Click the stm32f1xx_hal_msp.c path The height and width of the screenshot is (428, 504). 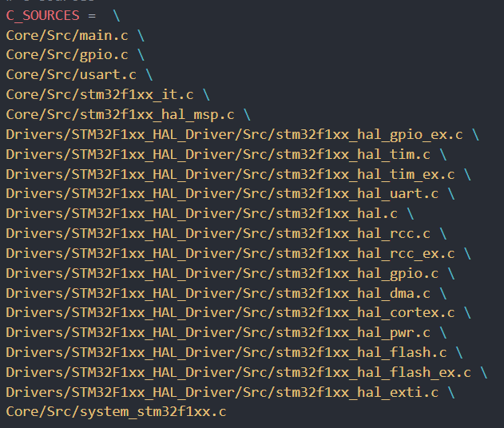(121, 115)
